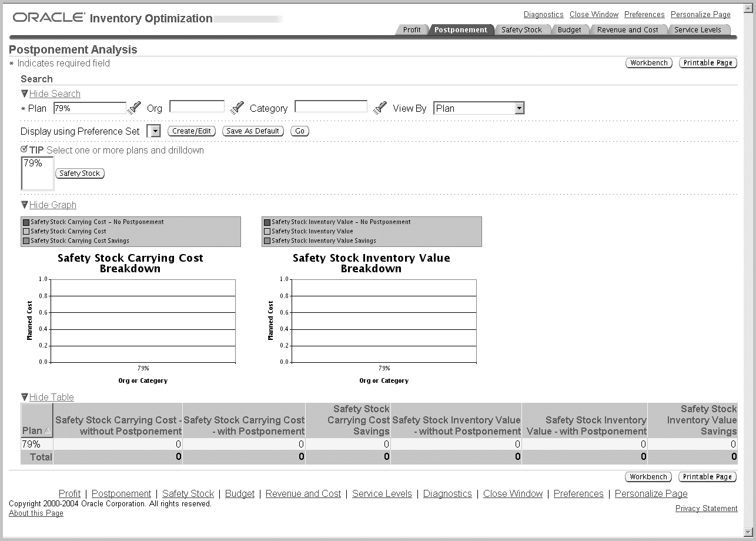Open the About this Page link
Screen dimensions: 756x541
point(36,513)
